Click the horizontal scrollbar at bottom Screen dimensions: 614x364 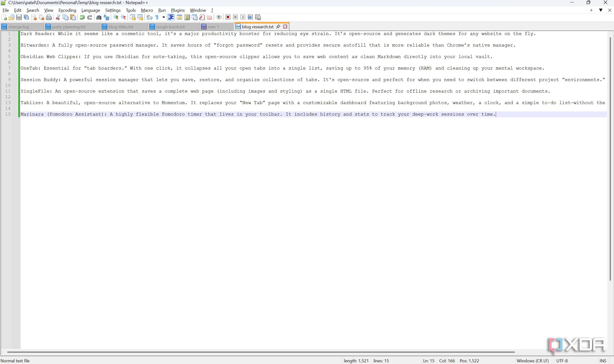coord(261,352)
